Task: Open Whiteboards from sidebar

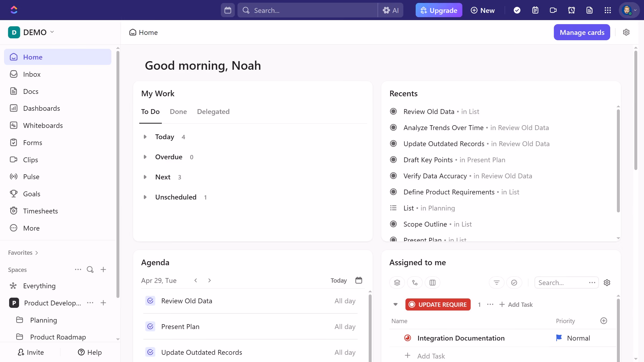Action: pos(58,125)
